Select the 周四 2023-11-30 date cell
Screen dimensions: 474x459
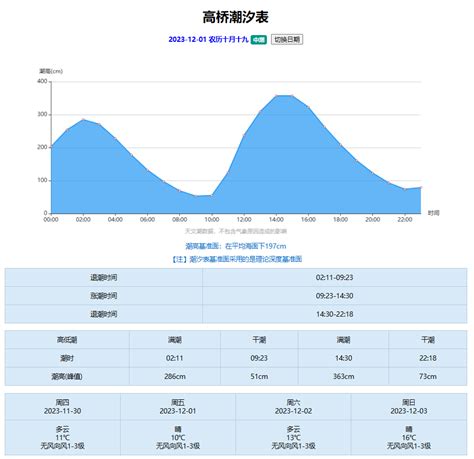click(x=63, y=407)
